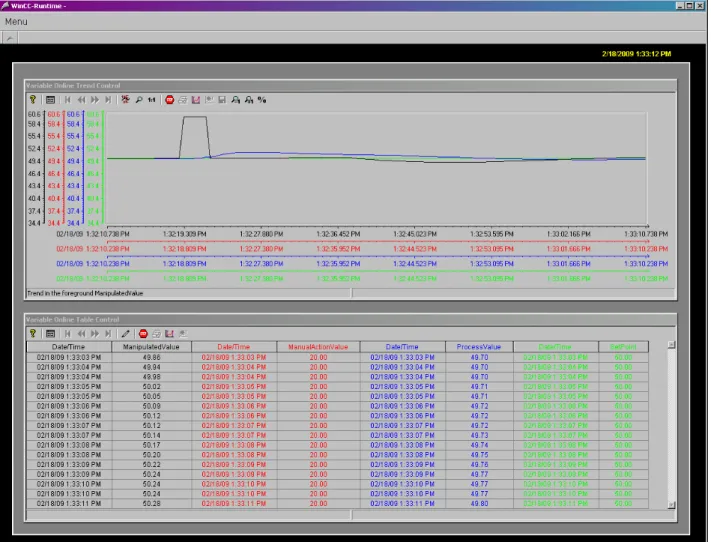Click the blue 1:33:01.666 PM time axis label

point(569,264)
